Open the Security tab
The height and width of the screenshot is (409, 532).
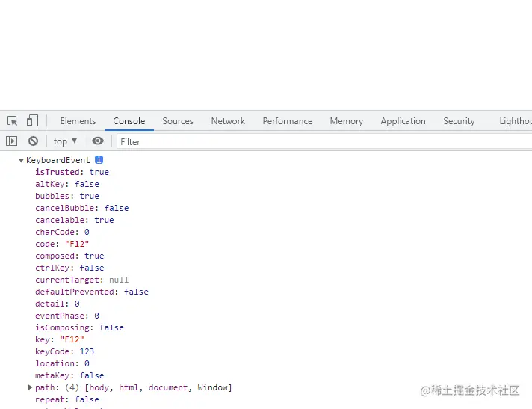point(459,121)
